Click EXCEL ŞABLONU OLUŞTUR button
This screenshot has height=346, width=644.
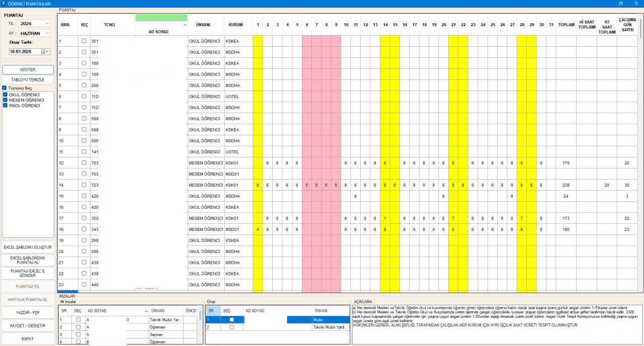click(28, 247)
